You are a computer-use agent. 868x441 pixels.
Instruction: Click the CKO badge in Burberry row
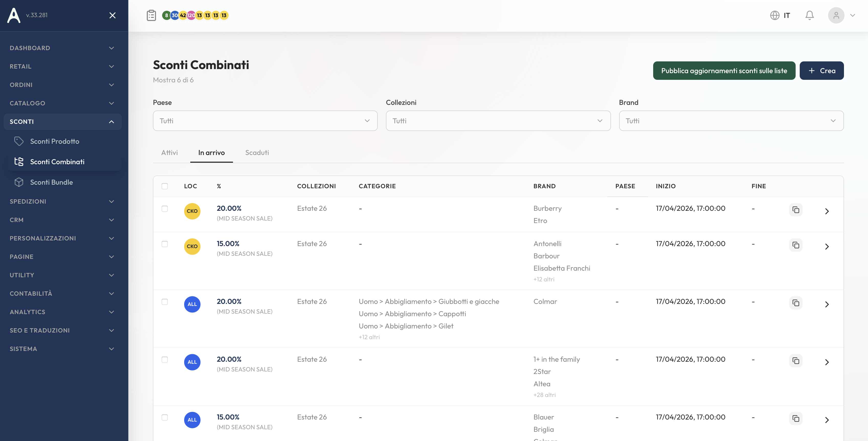tap(192, 211)
